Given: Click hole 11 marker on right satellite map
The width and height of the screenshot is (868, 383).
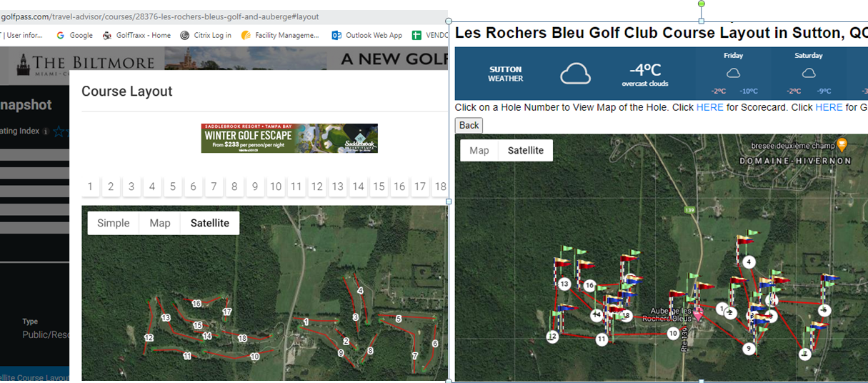Looking at the screenshot, I should 602,339.
